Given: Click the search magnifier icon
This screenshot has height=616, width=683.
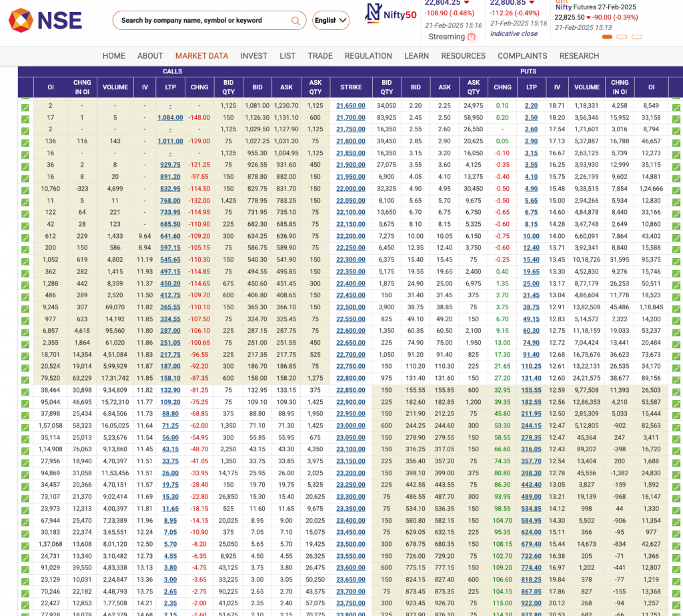Looking at the screenshot, I should pyautogui.click(x=295, y=21).
